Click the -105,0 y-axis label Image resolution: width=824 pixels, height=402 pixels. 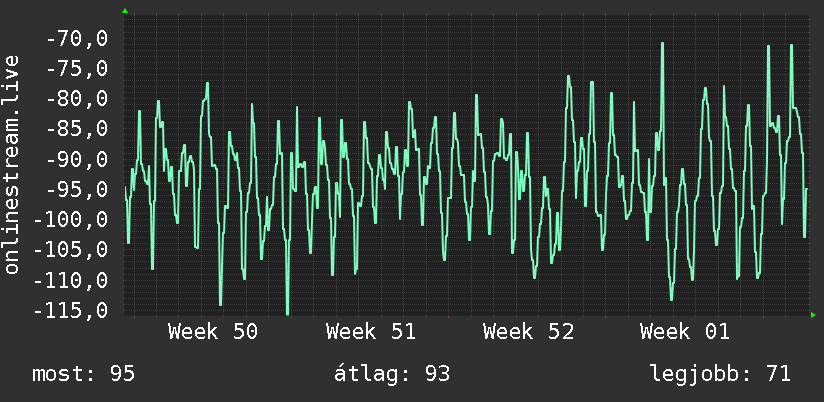(x=70, y=250)
